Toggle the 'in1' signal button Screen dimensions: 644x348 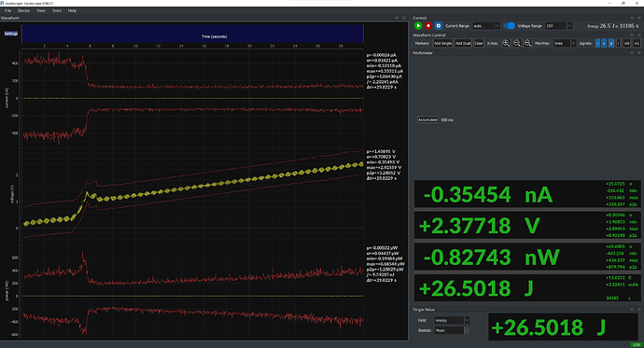coord(637,43)
